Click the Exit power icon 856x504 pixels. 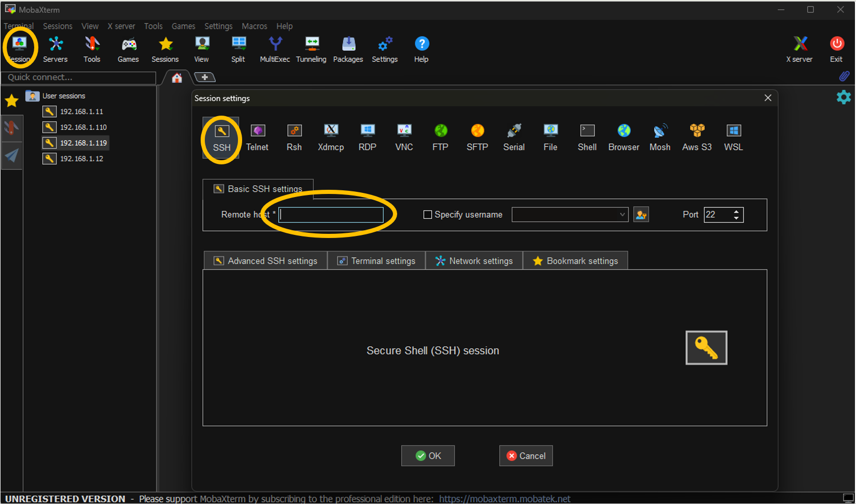coord(836,50)
